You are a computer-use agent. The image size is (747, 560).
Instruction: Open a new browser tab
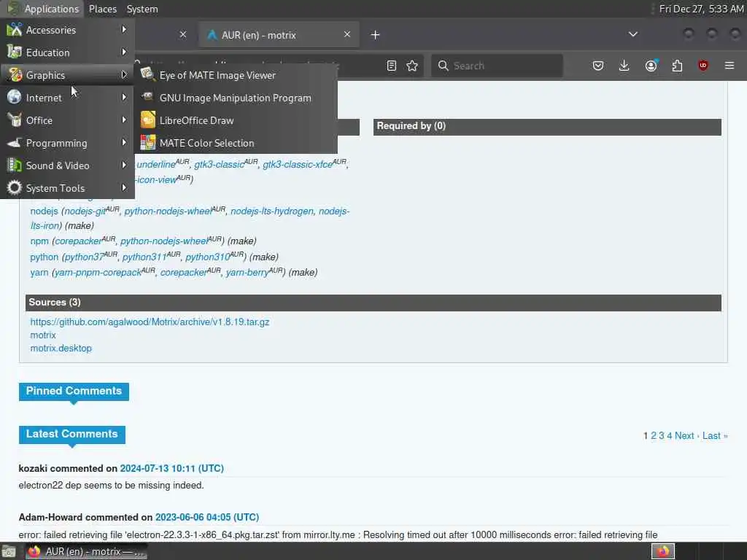pyautogui.click(x=376, y=35)
